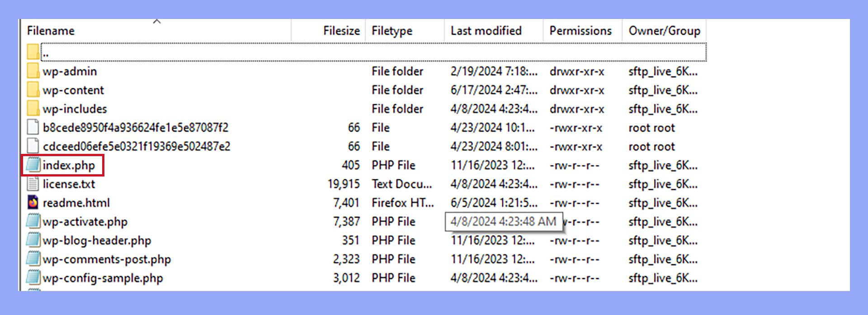The image size is (868, 315).
Task: Click the readme.html Firefox icon
Action: pos(33,203)
